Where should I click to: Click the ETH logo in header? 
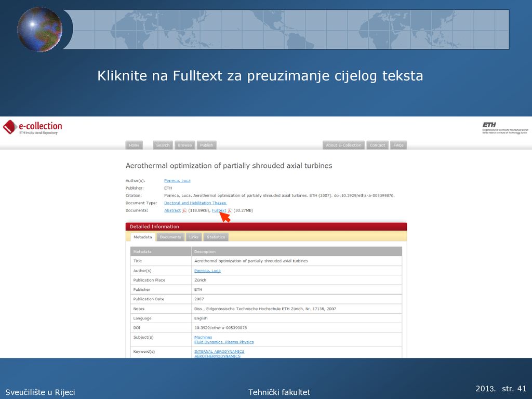pyautogui.click(x=505, y=128)
